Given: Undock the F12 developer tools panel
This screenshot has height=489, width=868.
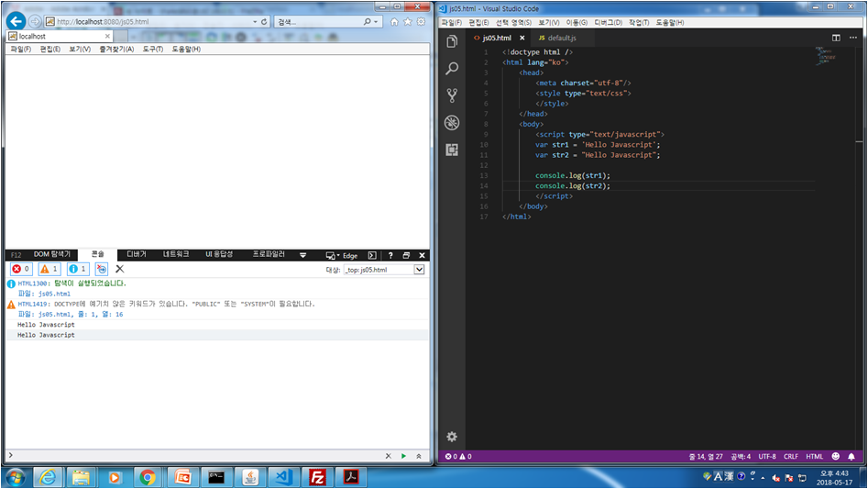Looking at the screenshot, I should [406, 255].
